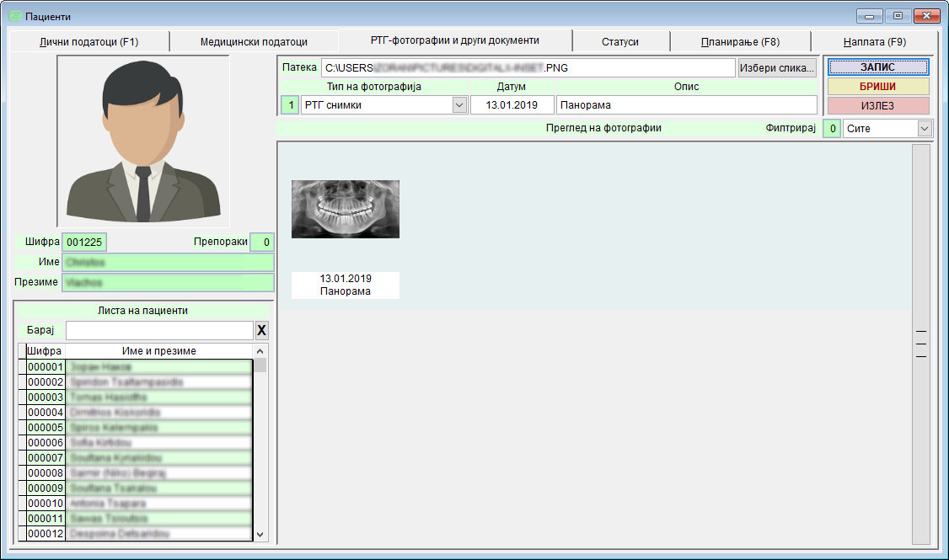The image size is (949, 560).
Task: Open the panoramic X-ray thumbnail
Action: coord(346,209)
